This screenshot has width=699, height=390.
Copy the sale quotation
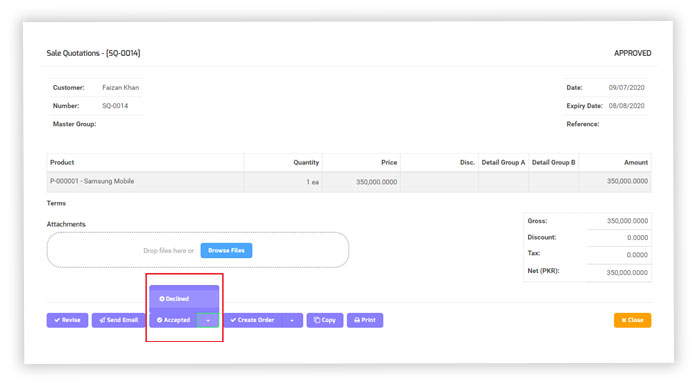(x=325, y=320)
